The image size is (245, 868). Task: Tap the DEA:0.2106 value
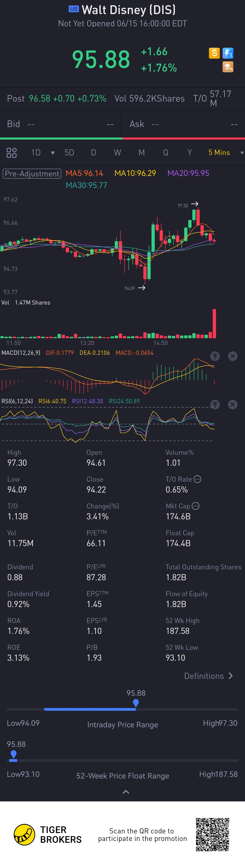click(95, 353)
